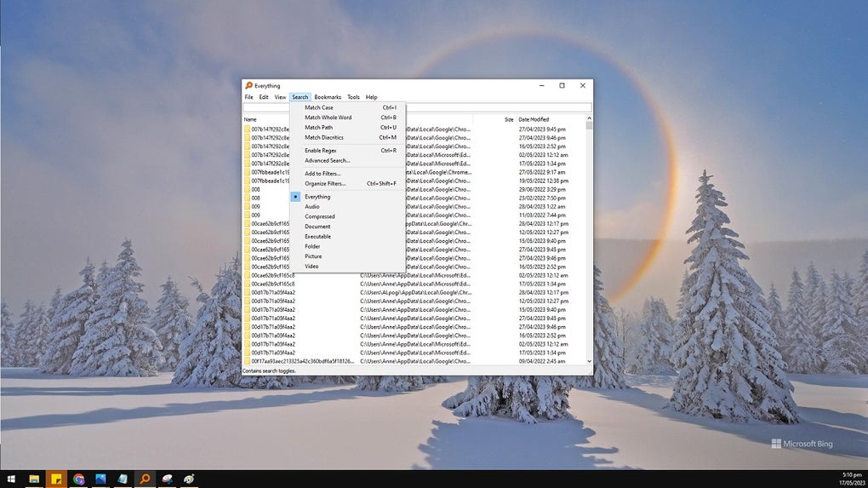Open Organize Filters... from the Search menu

(348, 183)
